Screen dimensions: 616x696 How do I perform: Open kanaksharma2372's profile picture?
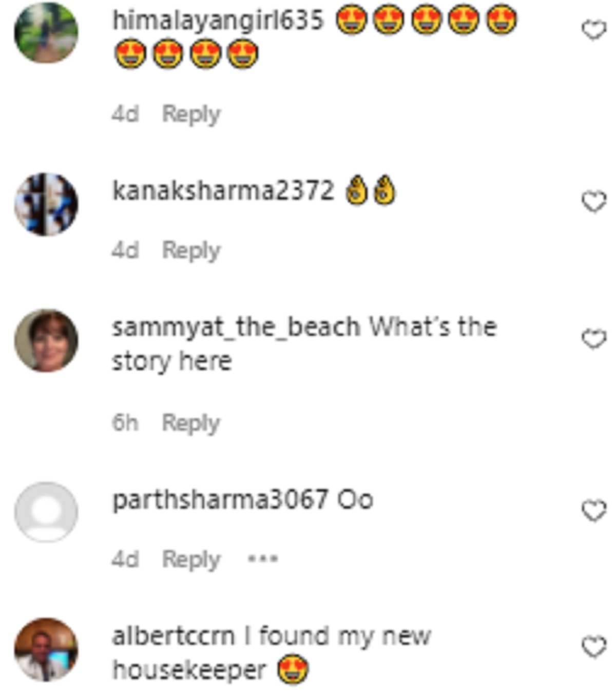(x=46, y=204)
